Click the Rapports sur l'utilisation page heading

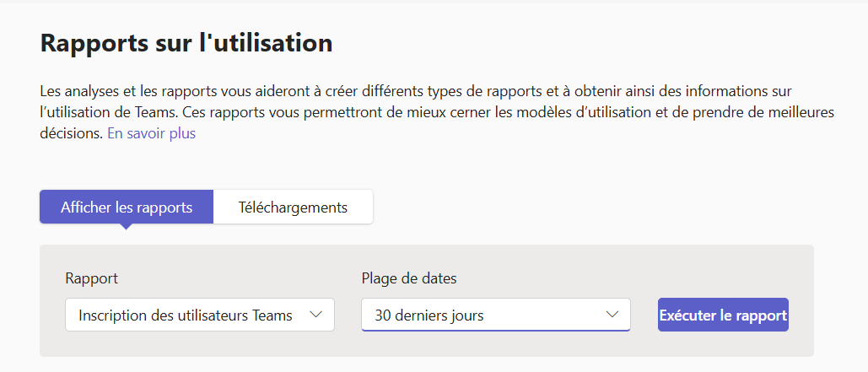[x=186, y=44]
